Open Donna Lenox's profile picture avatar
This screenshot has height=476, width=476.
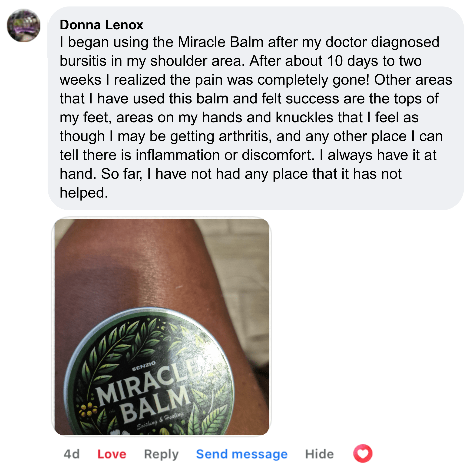[x=24, y=26]
